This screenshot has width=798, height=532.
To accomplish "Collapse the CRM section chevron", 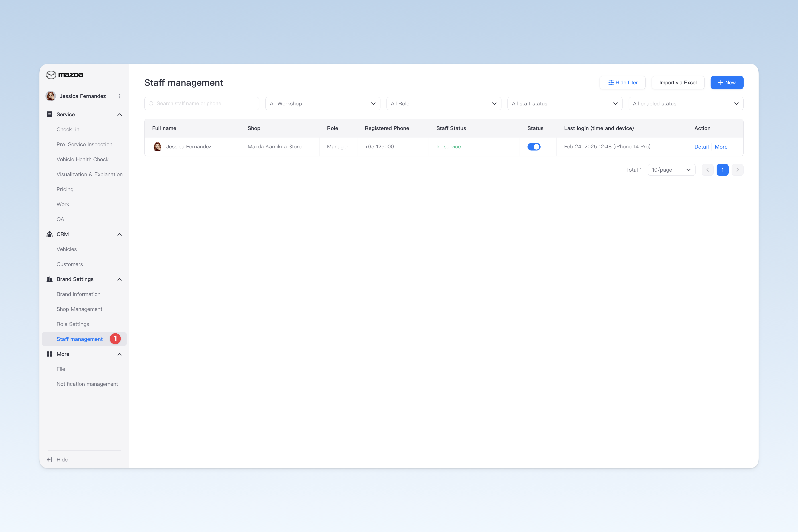I will click(119, 234).
